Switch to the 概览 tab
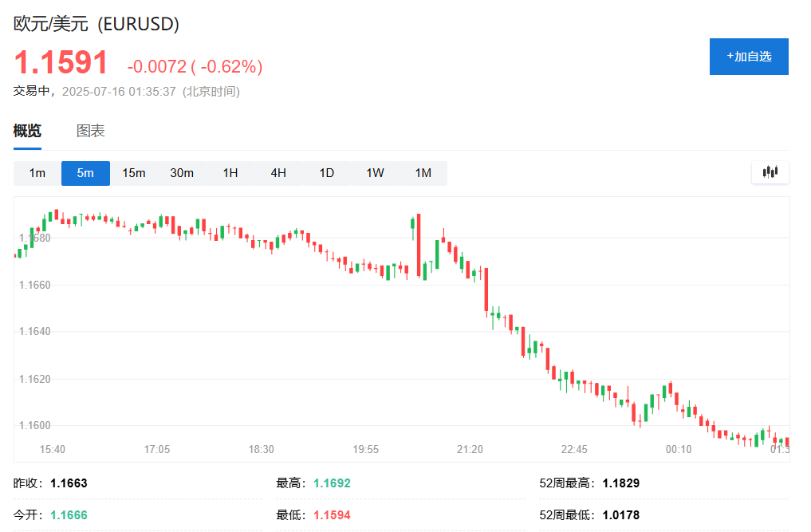Image resolution: width=811 pixels, height=532 pixels. (x=27, y=131)
